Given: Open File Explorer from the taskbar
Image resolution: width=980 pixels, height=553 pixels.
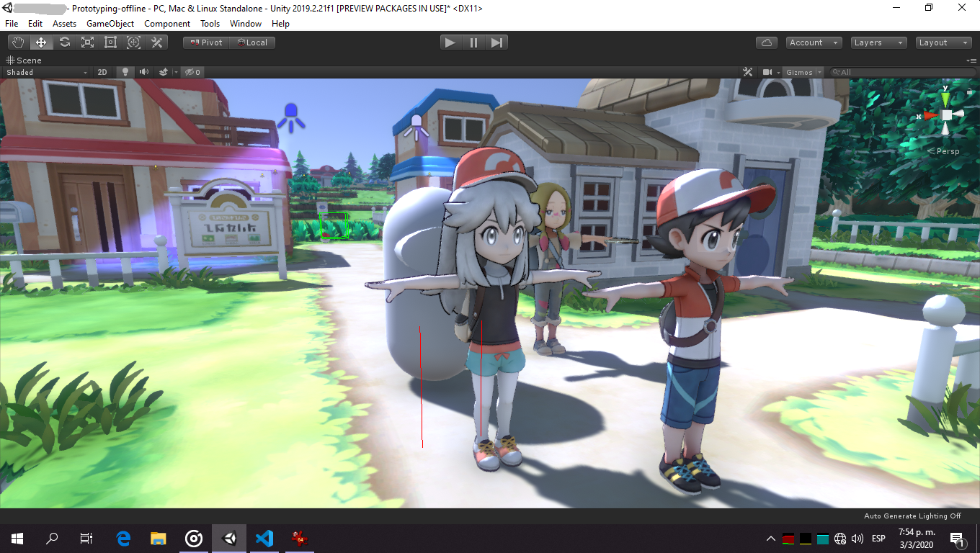Looking at the screenshot, I should coord(159,538).
